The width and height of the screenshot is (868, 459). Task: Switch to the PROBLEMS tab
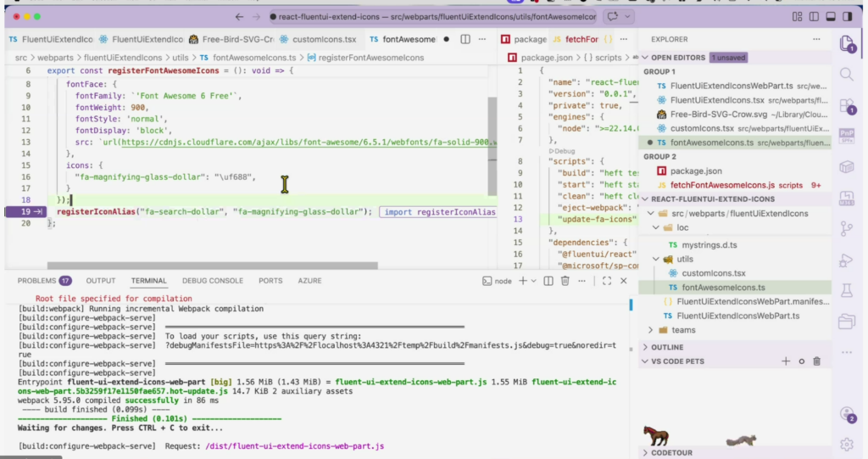tap(36, 281)
